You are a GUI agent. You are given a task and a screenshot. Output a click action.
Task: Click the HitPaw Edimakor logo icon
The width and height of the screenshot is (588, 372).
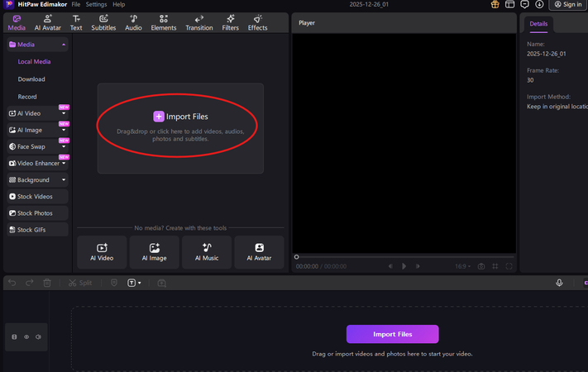(8, 4)
